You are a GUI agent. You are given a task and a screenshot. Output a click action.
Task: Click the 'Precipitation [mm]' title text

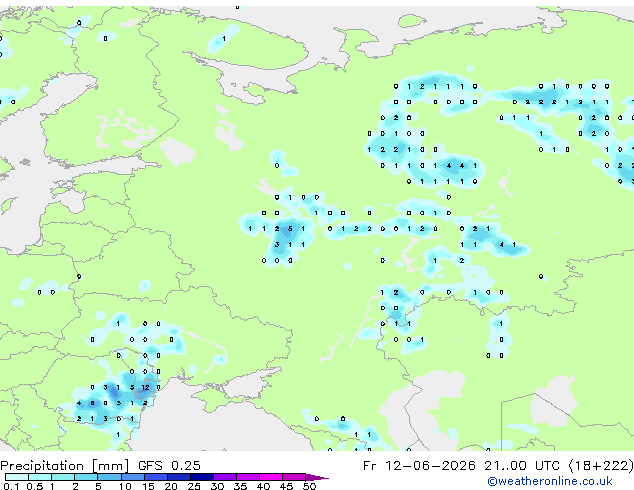click(x=64, y=466)
